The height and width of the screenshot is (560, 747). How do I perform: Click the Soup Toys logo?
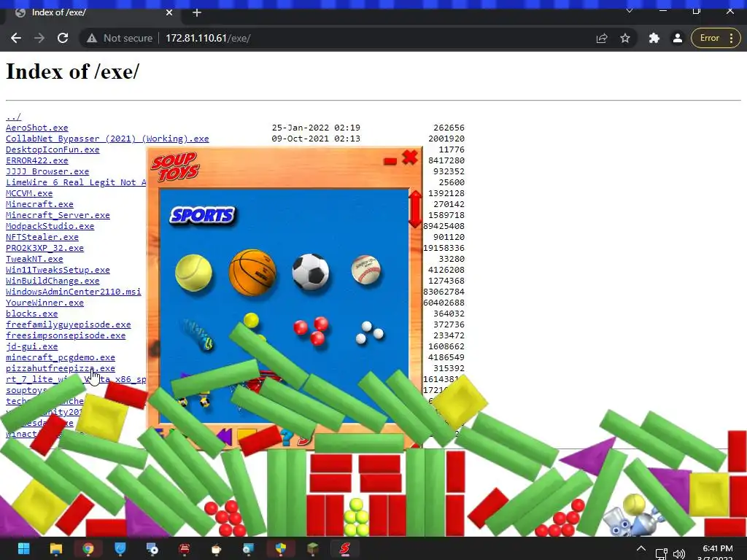pos(175,166)
